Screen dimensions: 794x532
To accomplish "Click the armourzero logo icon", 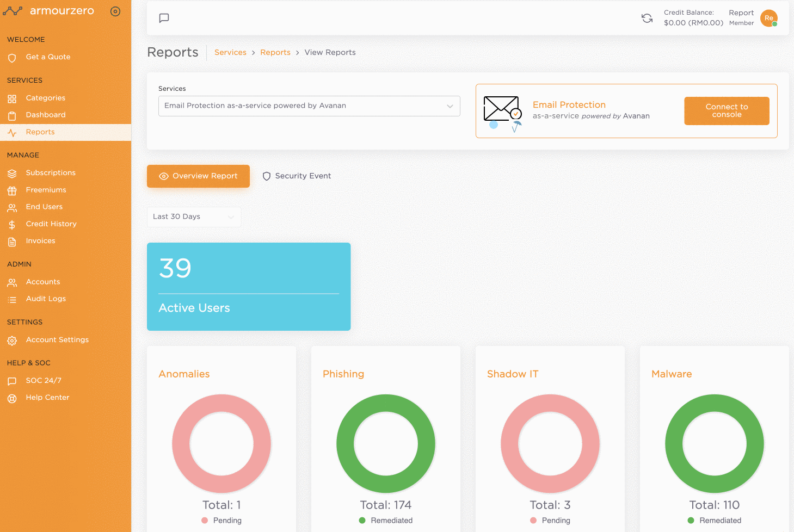I will coord(13,11).
